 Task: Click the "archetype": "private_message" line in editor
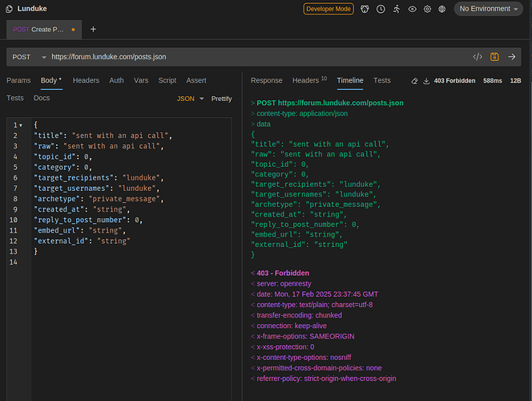tap(99, 199)
